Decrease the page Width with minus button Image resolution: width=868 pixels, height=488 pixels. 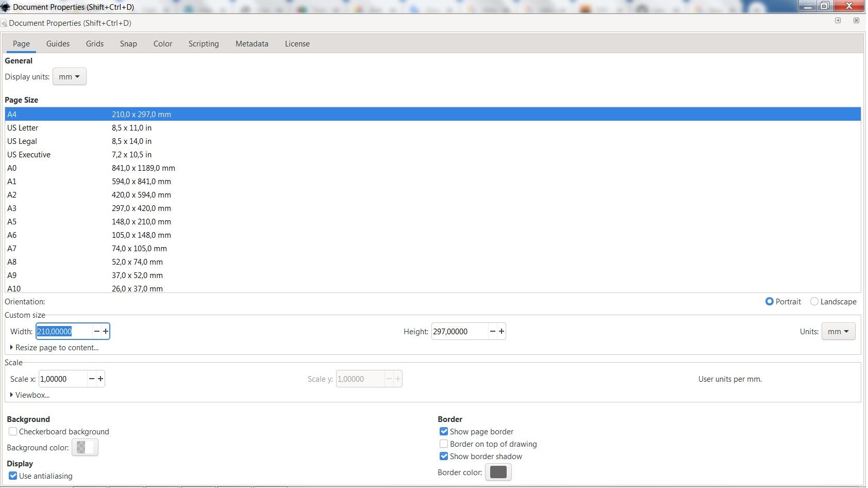[x=96, y=331]
